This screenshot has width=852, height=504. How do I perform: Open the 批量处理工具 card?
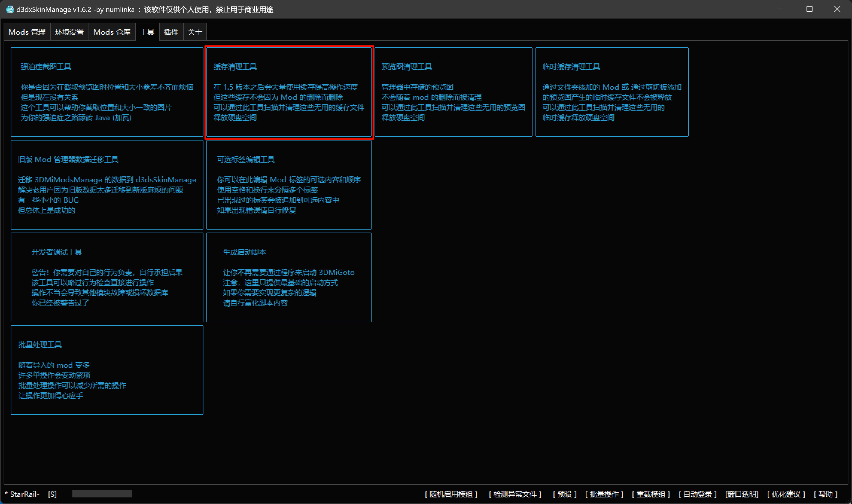click(x=107, y=370)
